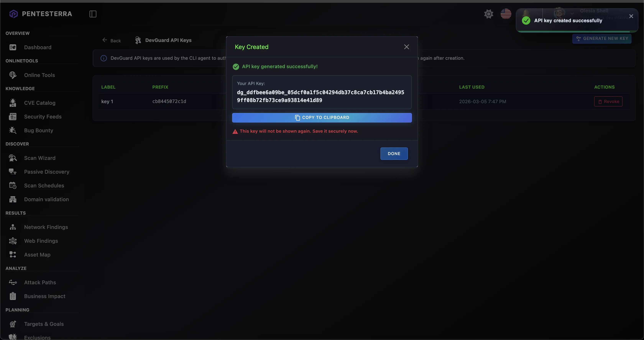Screen dimensions: 644x340
Task: Click the Attack Paths icon
Action: (x=13, y=282)
